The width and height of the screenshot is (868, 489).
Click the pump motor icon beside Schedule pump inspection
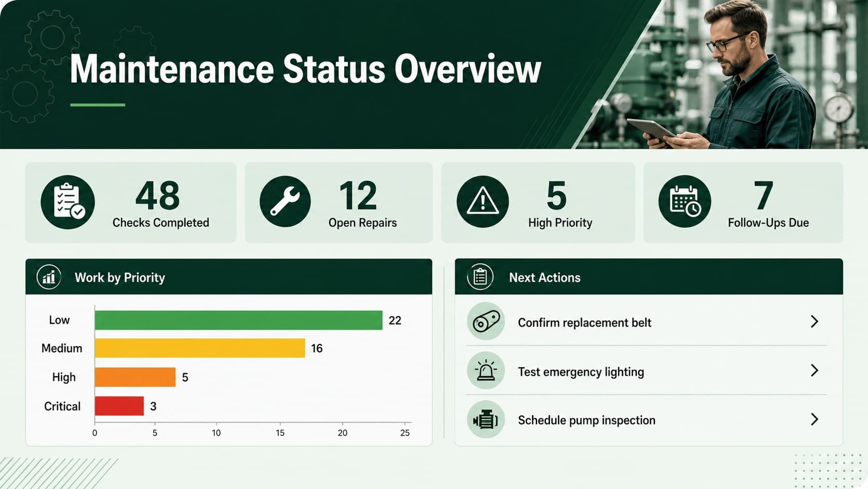click(x=486, y=420)
